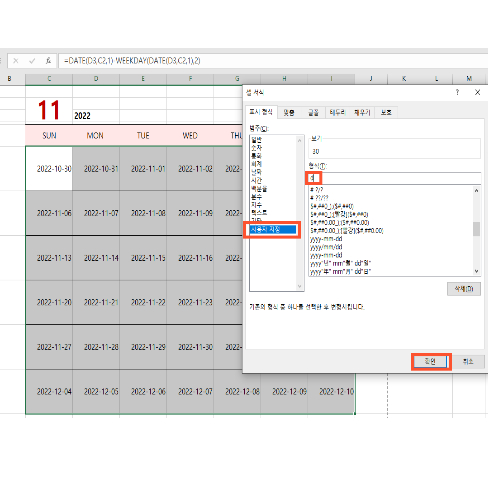Open the insert function fx icon
This screenshot has height=500, width=500.
[48, 61]
